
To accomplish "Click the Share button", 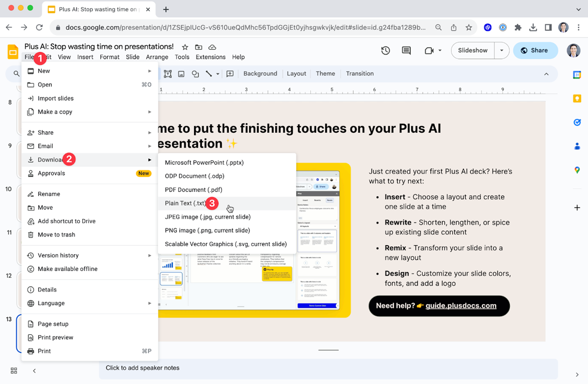I will tap(535, 50).
